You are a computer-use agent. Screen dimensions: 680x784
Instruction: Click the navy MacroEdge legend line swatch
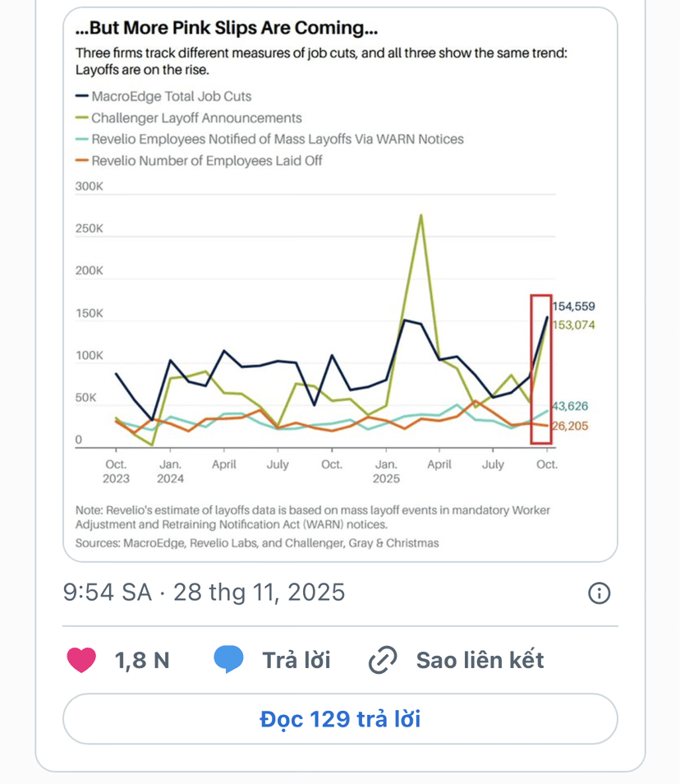[x=80, y=97]
